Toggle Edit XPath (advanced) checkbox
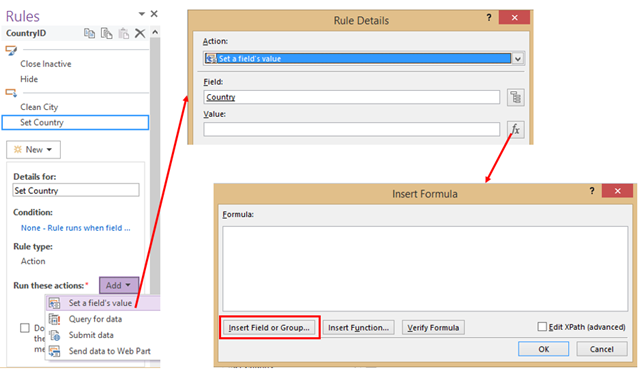The height and width of the screenshot is (370, 640). click(542, 327)
